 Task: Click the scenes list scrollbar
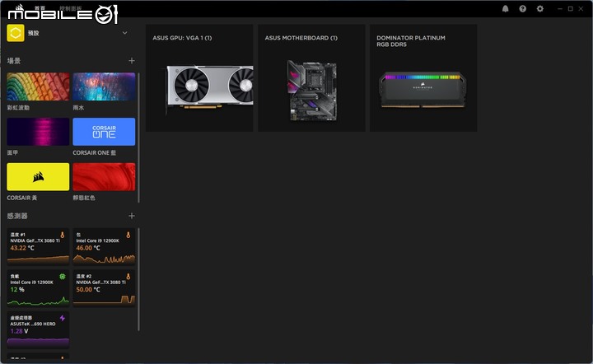(x=139, y=138)
